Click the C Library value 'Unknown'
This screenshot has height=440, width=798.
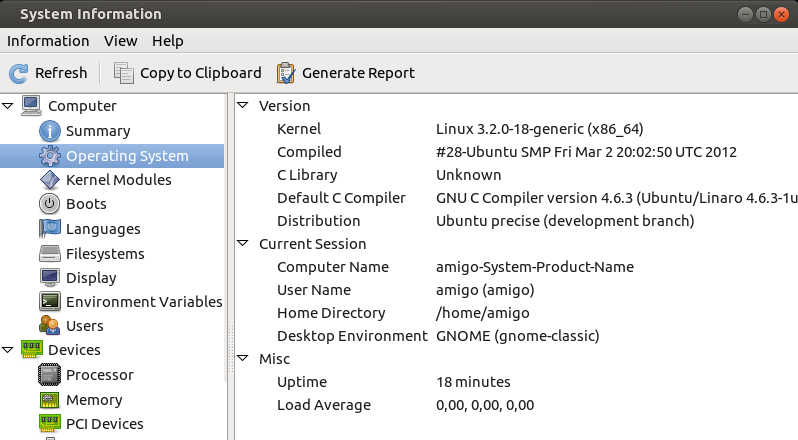(x=468, y=175)
